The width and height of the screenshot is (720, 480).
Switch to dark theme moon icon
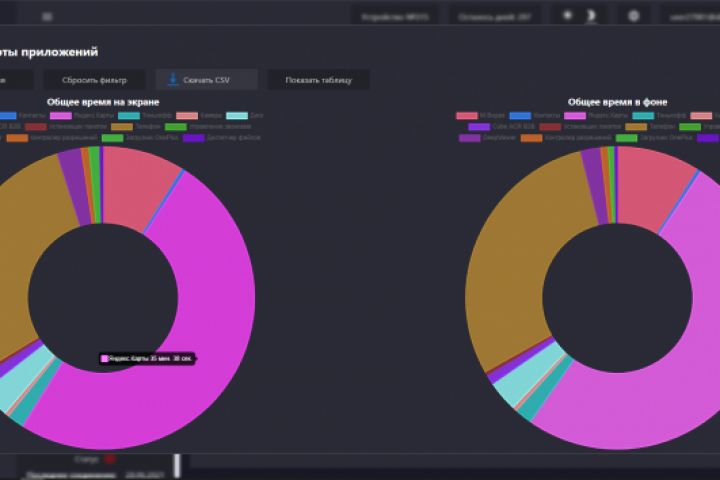[x=591, y=16]
